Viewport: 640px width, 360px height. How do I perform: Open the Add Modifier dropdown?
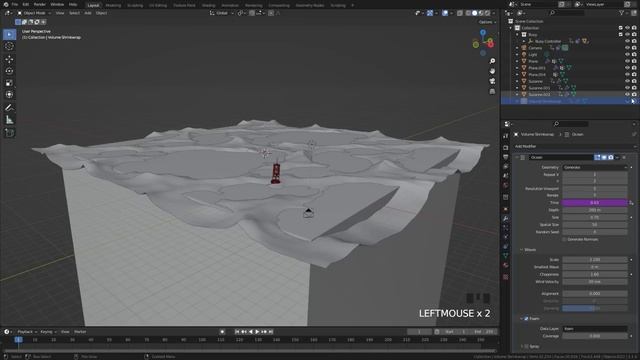point(575,146)
